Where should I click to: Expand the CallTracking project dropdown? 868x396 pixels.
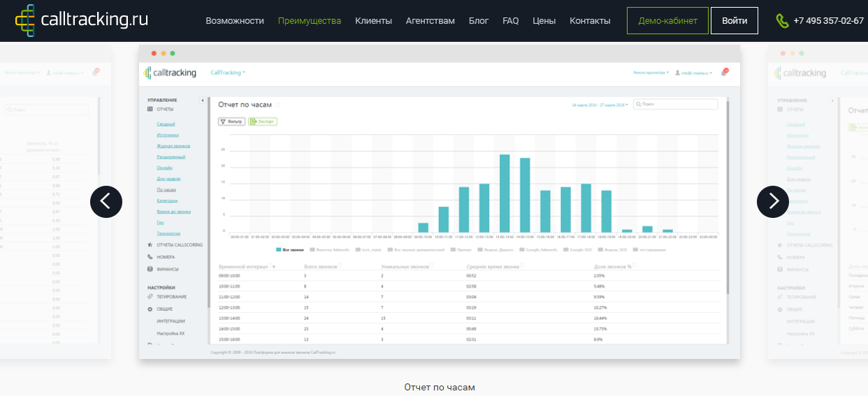tap(228, 73)
